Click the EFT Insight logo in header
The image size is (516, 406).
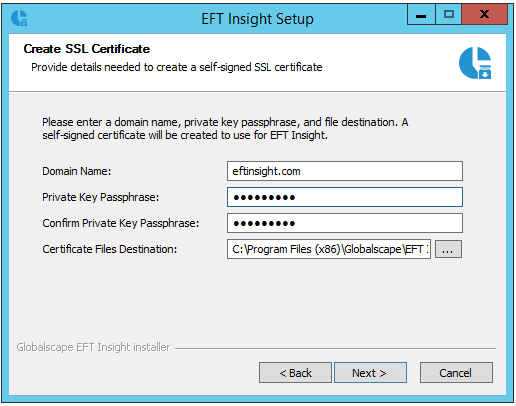tap(475, 63)
